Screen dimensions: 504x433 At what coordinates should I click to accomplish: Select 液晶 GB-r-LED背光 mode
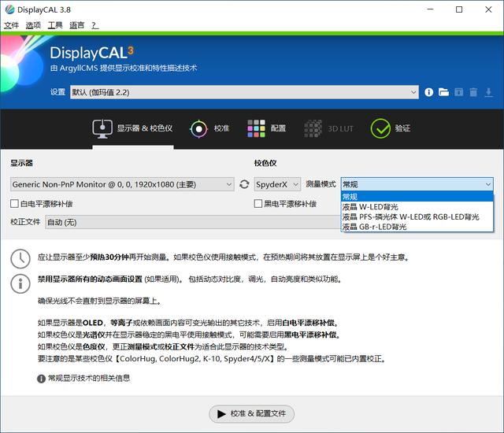click(417, 227)
